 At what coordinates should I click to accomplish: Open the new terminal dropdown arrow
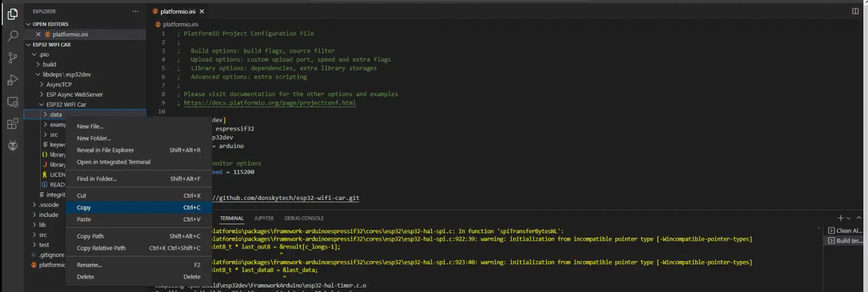tap(848, 218)
